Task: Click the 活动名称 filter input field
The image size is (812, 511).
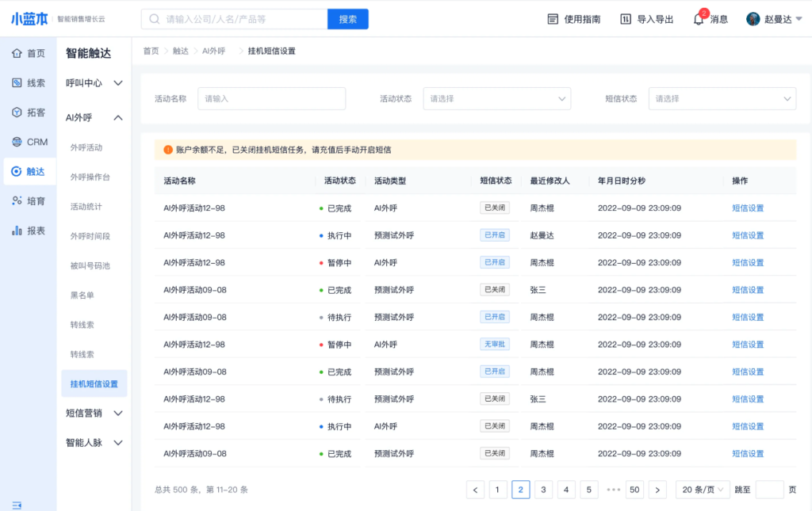Action: pos(271,99)
